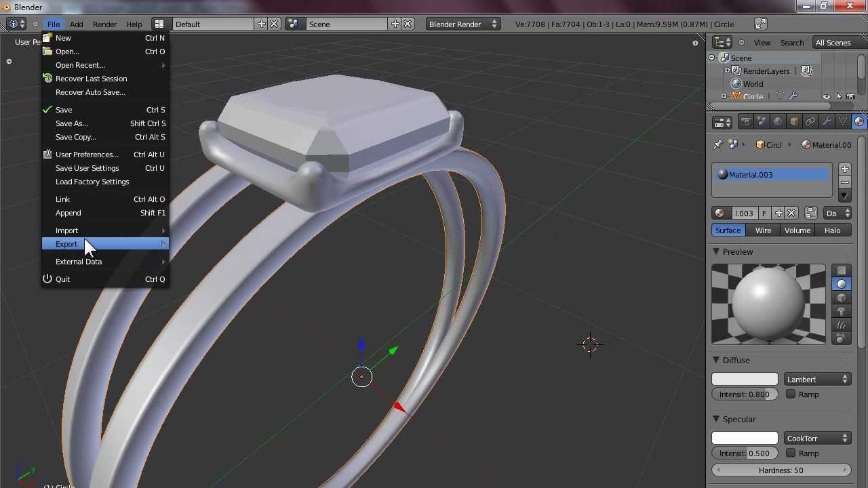Pin the properties context with pushpin

tap(718, 145)
